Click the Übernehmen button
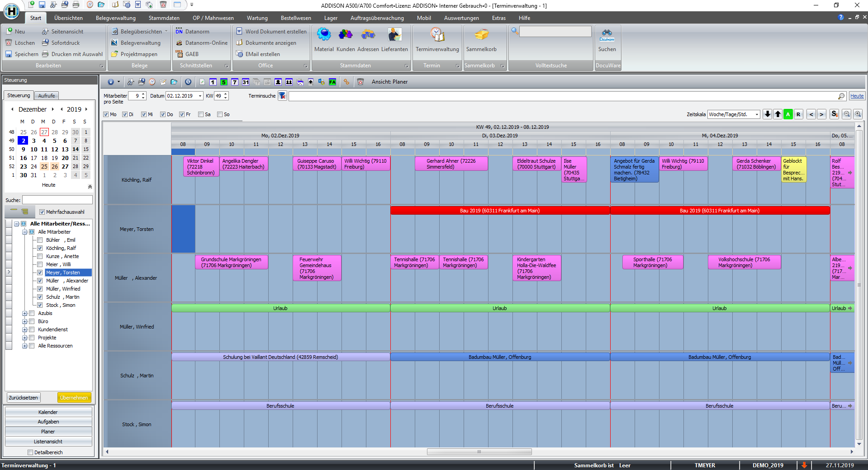The image size is (868, 470). pyautogui.click(x=74, y=398)
